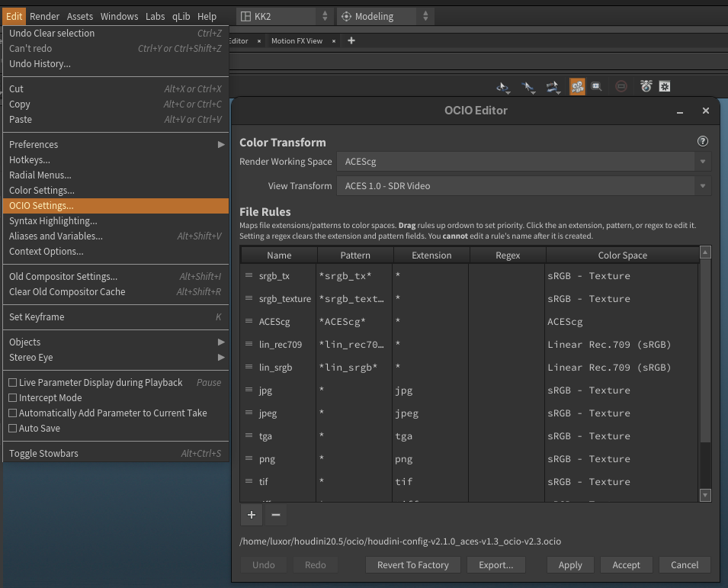Grab the lin_rec709 row drag handle
728x588 pixels.
click(x=249, y=344)
